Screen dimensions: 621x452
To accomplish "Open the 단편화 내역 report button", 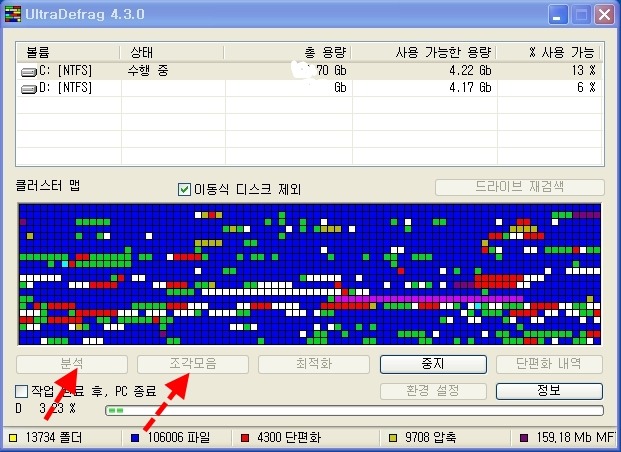I will pyautogui.click(x=549, y=364).
